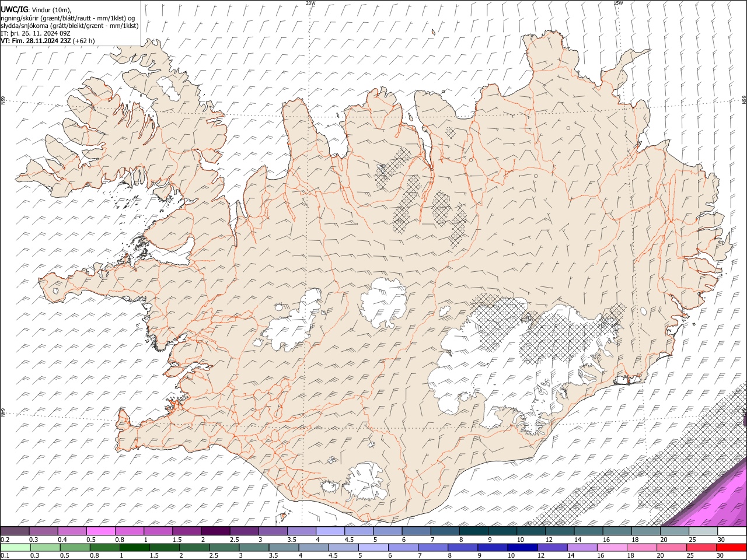The width and height of the screenshot is (747, 560).
Task: Click the 'slydda/snjókoma (grátt/bleikt/grænt' description line
Action: click(69, 26)
